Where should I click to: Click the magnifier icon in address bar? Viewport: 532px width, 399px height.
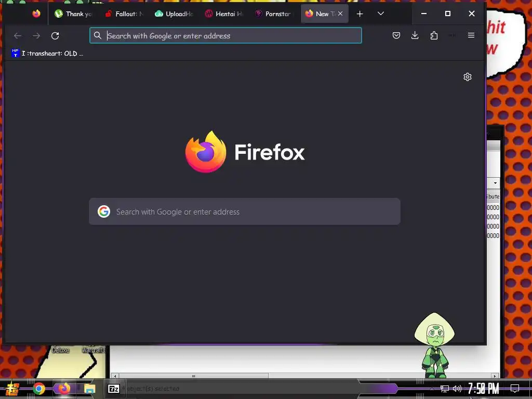click(98, 36)
